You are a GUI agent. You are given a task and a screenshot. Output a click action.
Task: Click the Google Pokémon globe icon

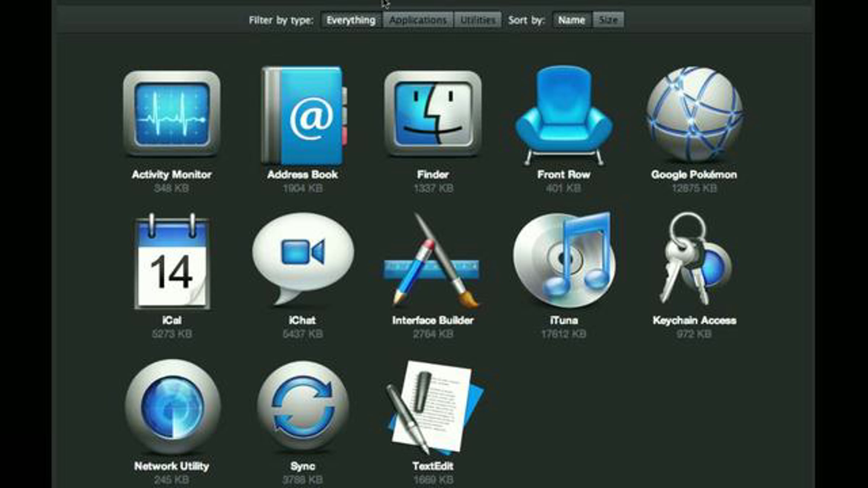coord(695,114)
